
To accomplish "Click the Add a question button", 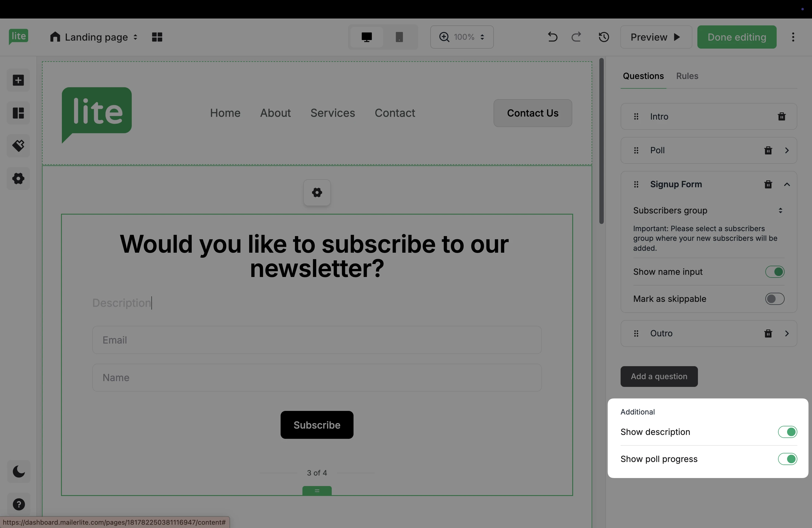I will [659, 376].
